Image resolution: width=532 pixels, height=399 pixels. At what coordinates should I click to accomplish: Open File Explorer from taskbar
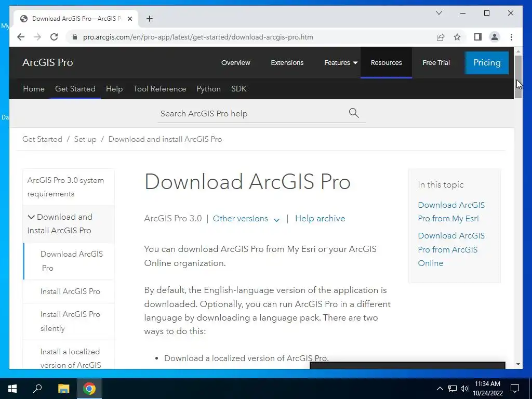(x=63, y=389)
